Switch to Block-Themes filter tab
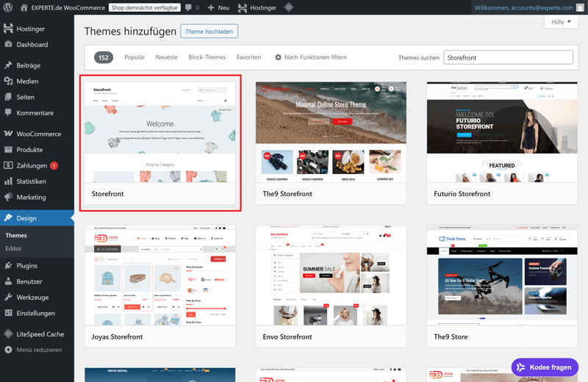Viewport: 588px width, 382px height. [207, 57]
